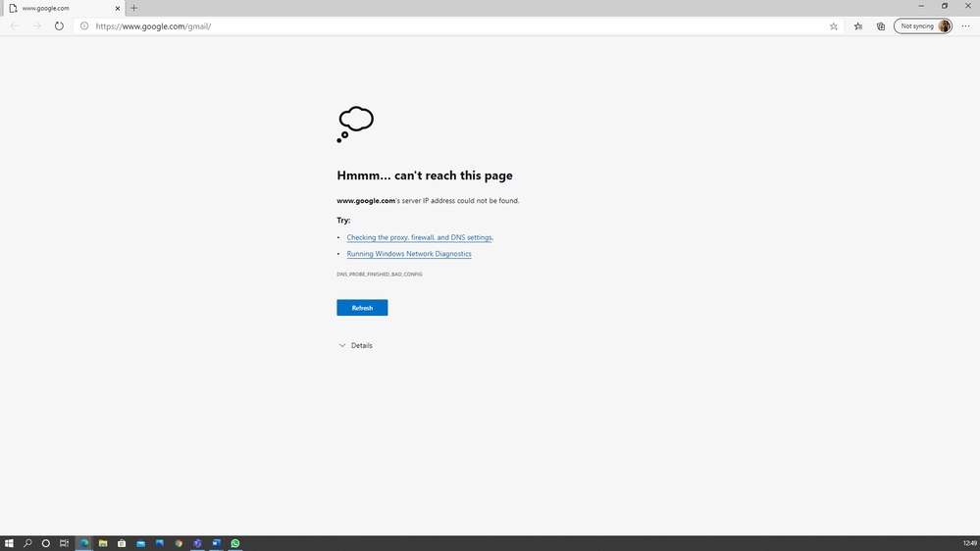
Task: Go back with the back arrow
Action: tap(15, 26)
